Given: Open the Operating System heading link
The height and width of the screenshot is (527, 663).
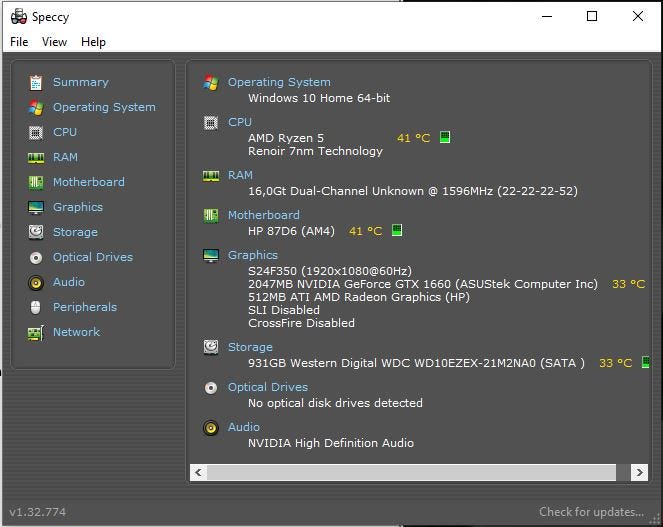Looking at the screenshot, I should [279, 82].
